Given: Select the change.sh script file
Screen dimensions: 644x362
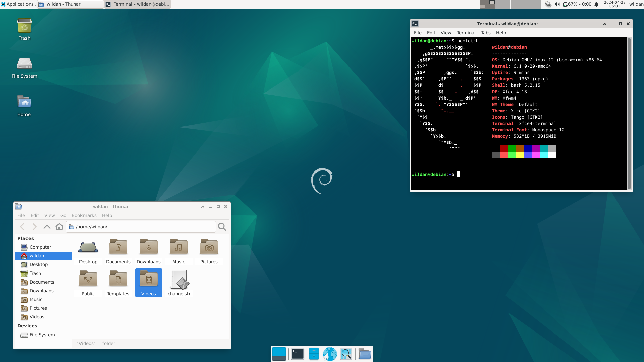Looking at the screenshot, I should tap(179, 283).
